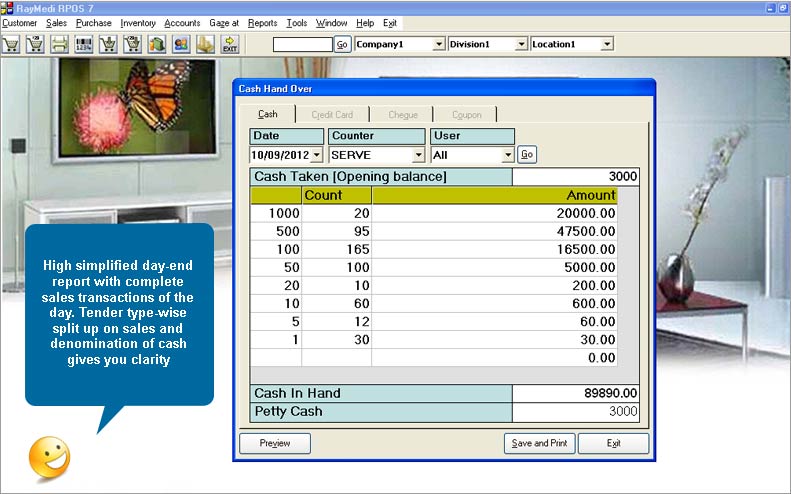Click the toolbar search input field

(302, 44)
